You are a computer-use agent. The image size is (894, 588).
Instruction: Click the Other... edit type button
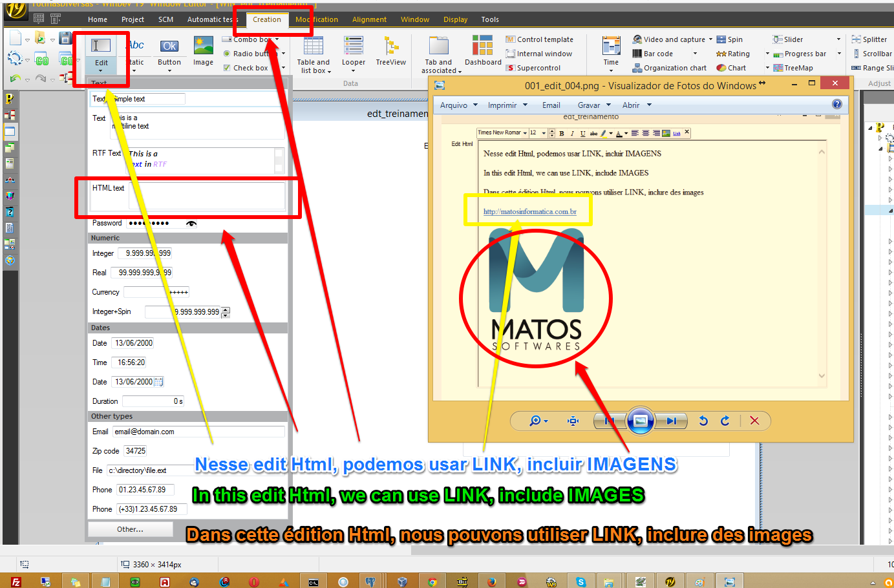[130, 529]
